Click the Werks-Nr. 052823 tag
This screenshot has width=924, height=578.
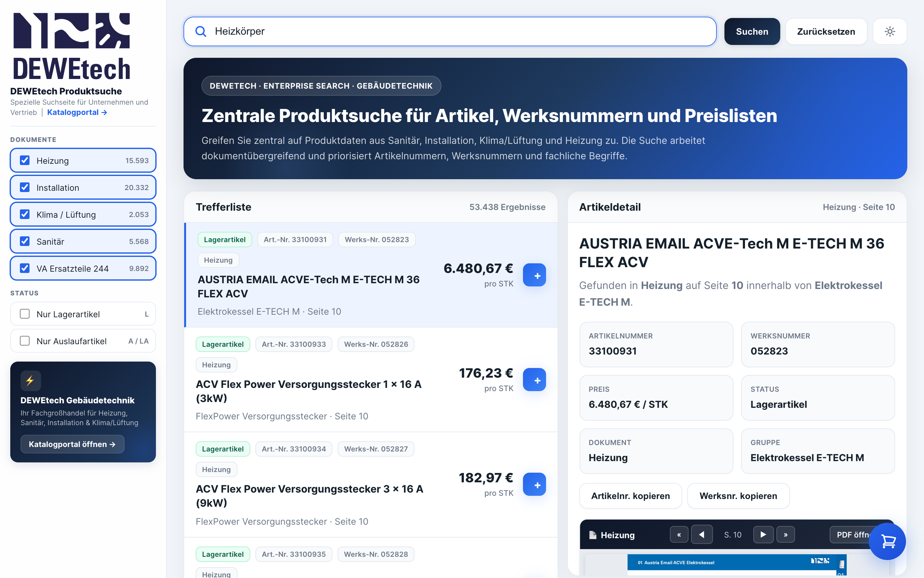tap(377, 240)
